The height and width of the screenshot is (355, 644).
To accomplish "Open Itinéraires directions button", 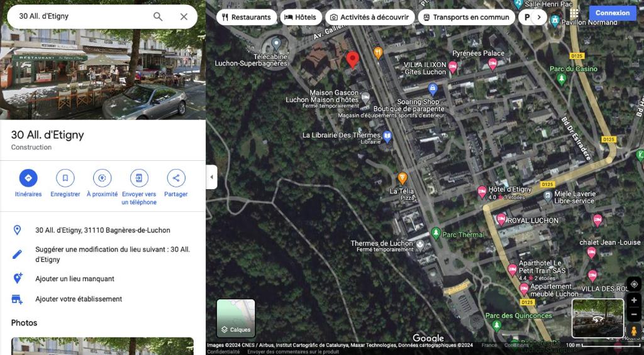I will 28,178.
